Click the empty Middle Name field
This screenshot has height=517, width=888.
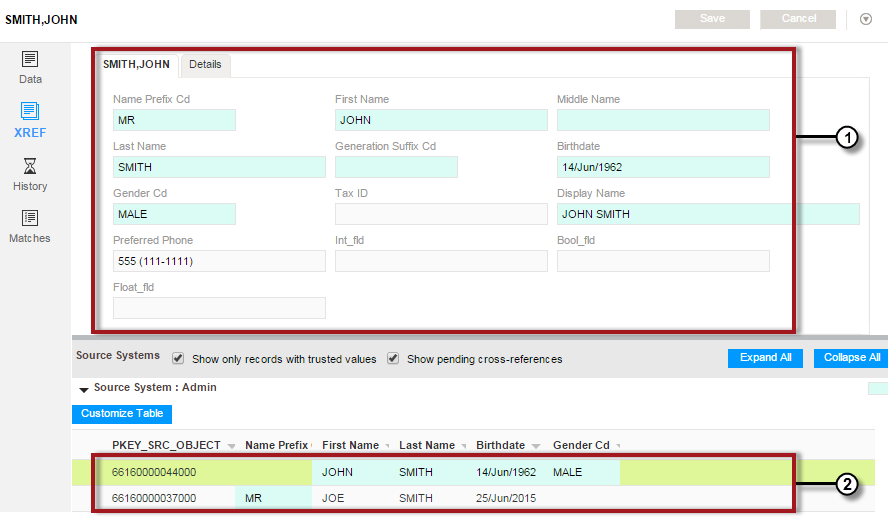point(663,120)
